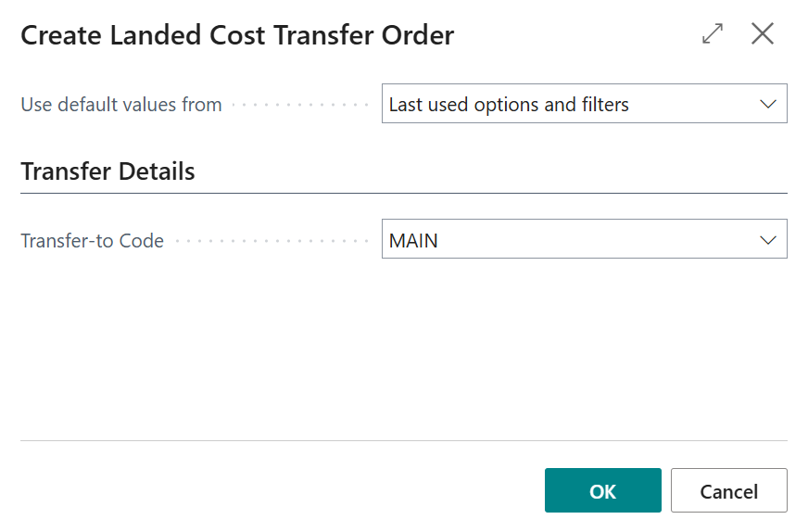Select the MAIN value text in Transfer-to Code

click(x=413, y=241)
